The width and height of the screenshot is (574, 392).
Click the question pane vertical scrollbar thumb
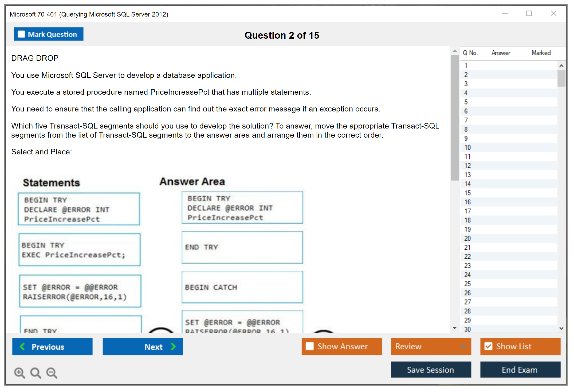pos(454,117)
